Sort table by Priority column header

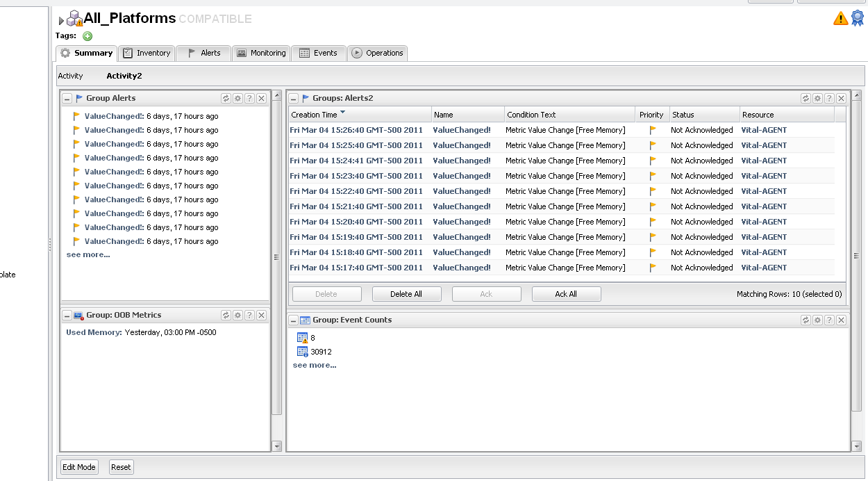tap(652, 115)
